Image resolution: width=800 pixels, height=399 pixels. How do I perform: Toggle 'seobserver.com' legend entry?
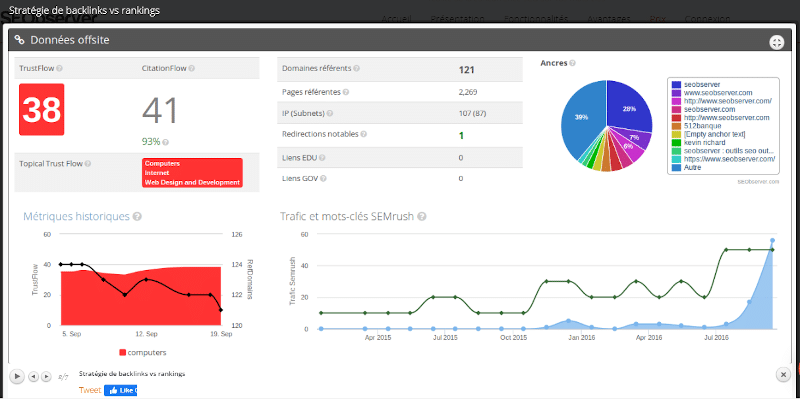coord(704,109)
